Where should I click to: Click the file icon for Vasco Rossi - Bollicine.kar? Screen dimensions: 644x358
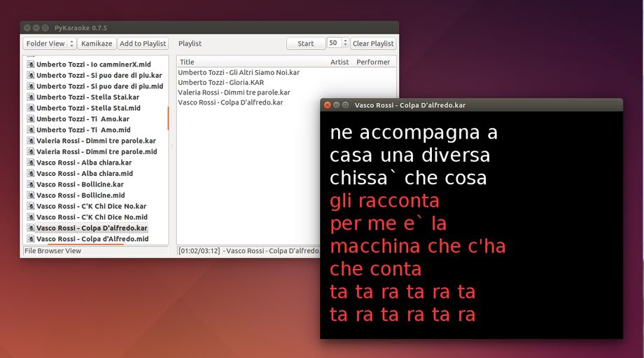pyautogui.click(x=31, y=184)
